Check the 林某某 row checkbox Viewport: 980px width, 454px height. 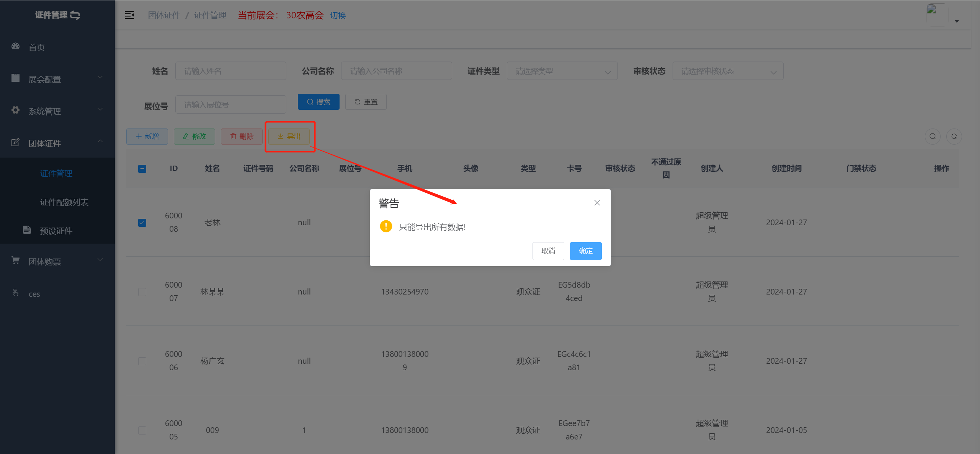pos(142,292)
